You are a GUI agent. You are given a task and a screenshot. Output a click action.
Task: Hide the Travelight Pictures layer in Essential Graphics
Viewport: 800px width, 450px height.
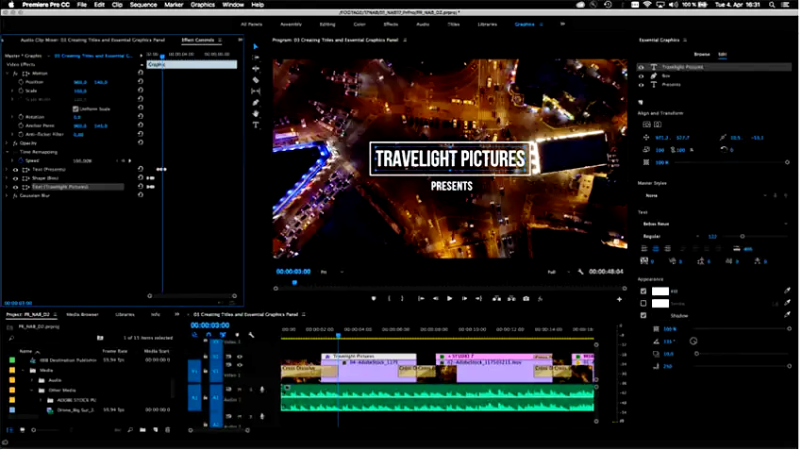tap(641, 65)
